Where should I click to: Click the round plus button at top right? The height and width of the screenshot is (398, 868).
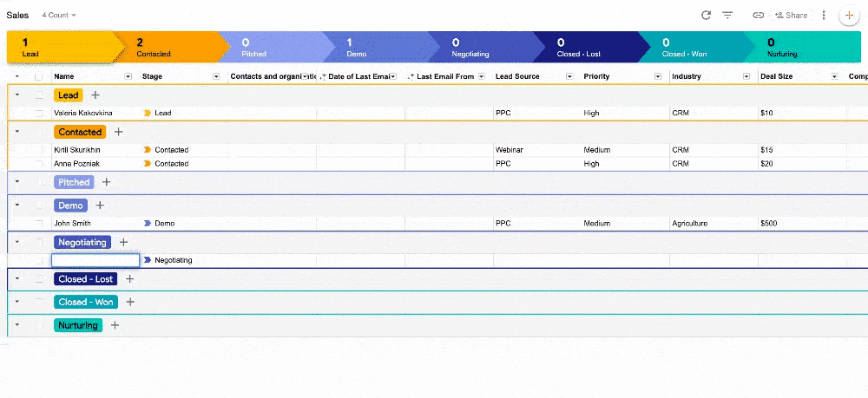(849, 16)
